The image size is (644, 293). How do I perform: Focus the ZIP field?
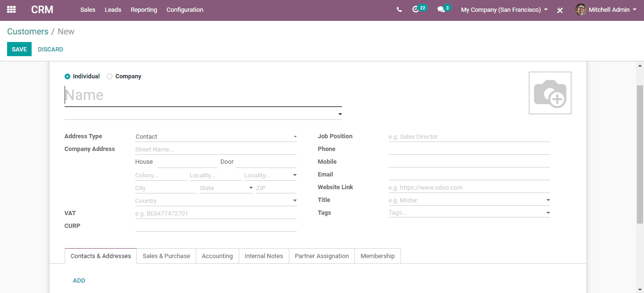point(276,188)
